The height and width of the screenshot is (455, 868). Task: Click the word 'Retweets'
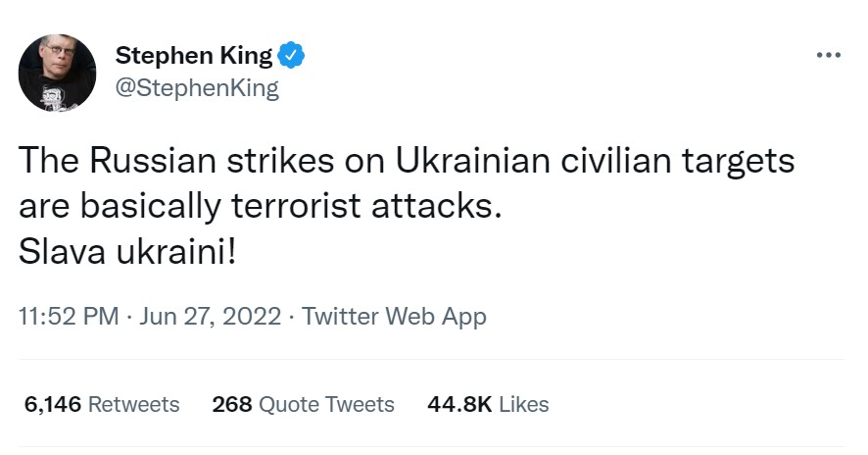click(x=134, y=404)
